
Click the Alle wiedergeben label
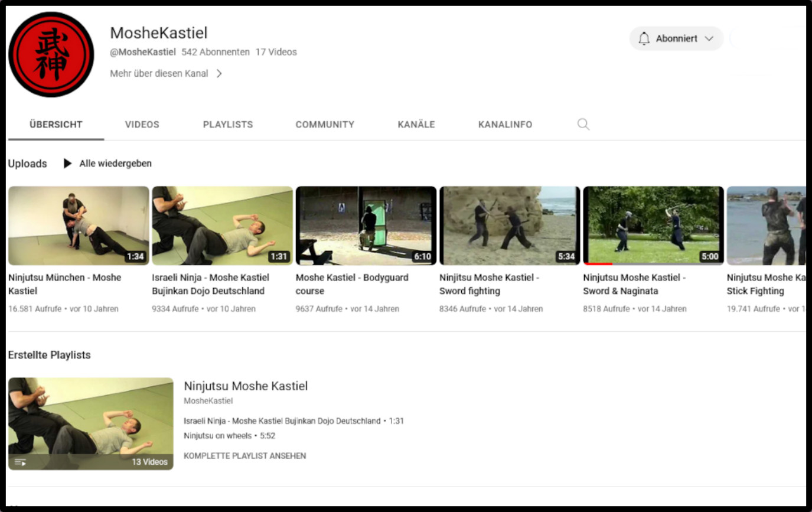tap(116, 164)
